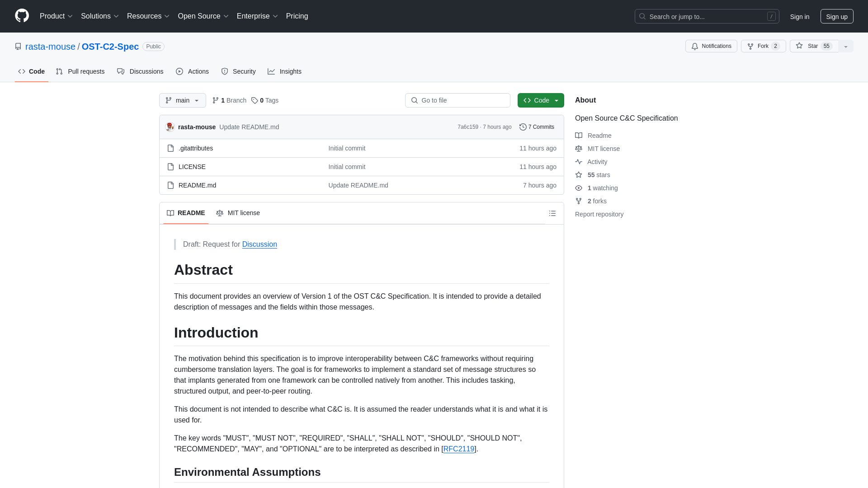Follow the Discussion link in README

(259, 244)
